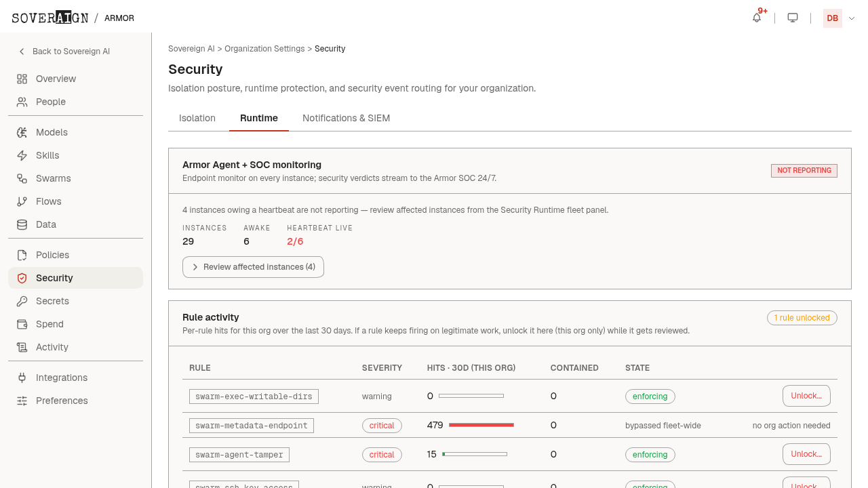
Task: Click the hits bar for swarm-metadata-endpoint
Action: [x=481, y=425]
